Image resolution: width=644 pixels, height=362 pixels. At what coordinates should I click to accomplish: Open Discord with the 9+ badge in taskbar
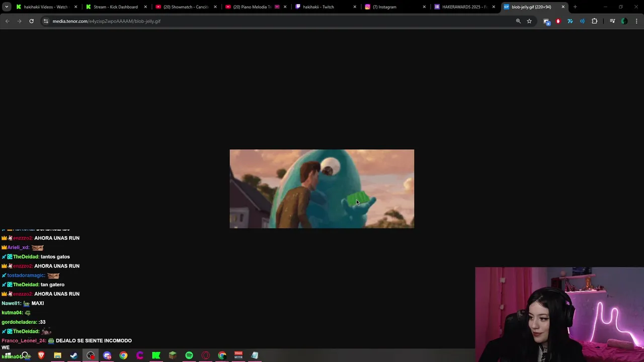tap(107, 355)
